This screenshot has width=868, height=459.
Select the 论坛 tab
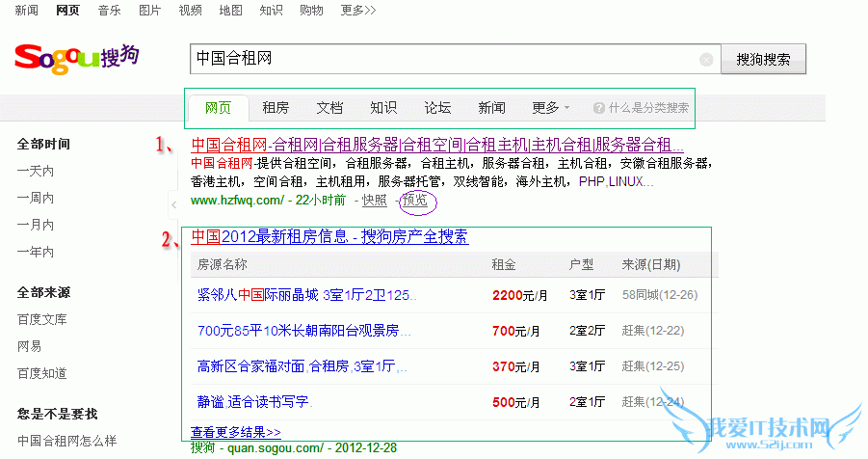[x=437, y=108]
